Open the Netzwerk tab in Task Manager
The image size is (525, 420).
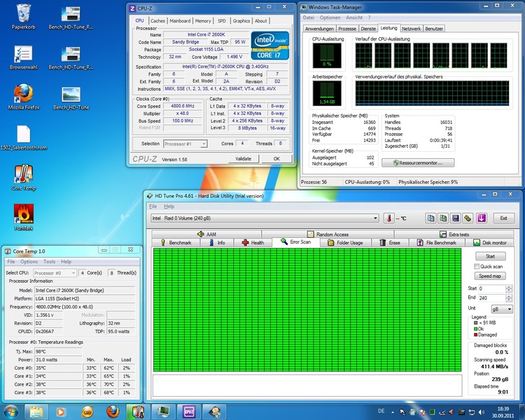tap(412, 29)
